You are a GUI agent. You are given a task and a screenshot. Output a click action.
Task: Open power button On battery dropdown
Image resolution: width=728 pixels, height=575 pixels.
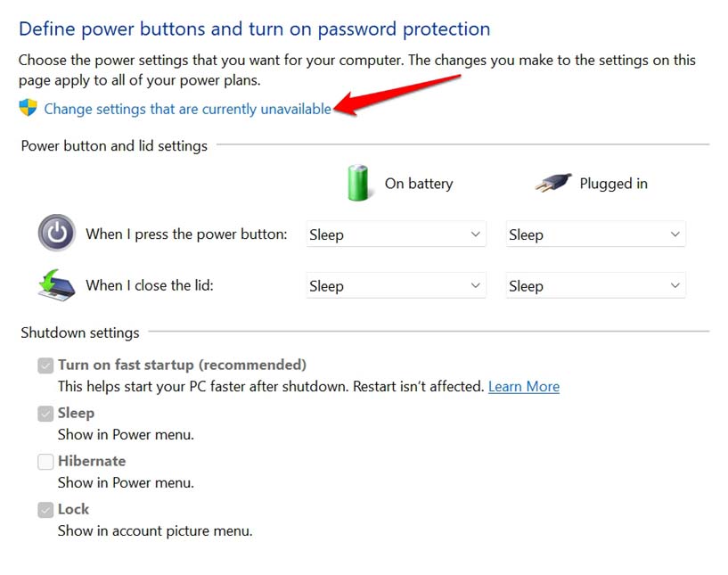coord(396,234)
